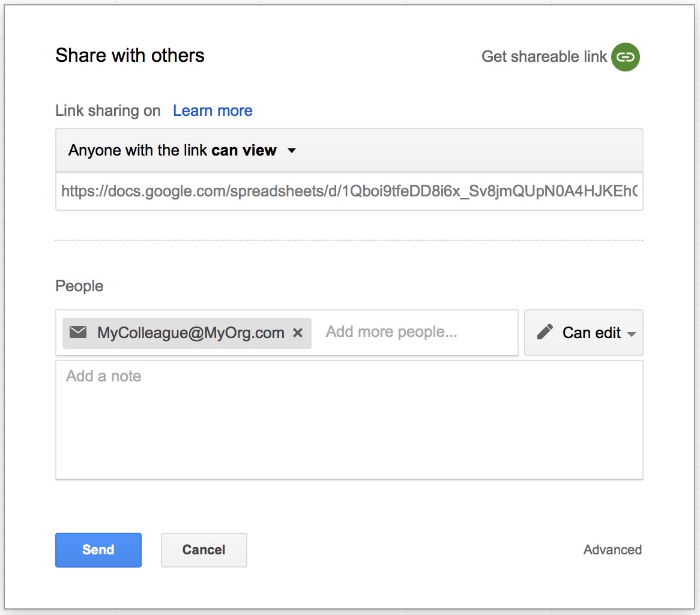The width and height of the screenshot is (700, 615).
Task: Click the People section label
Action: (x=79, y=286)
